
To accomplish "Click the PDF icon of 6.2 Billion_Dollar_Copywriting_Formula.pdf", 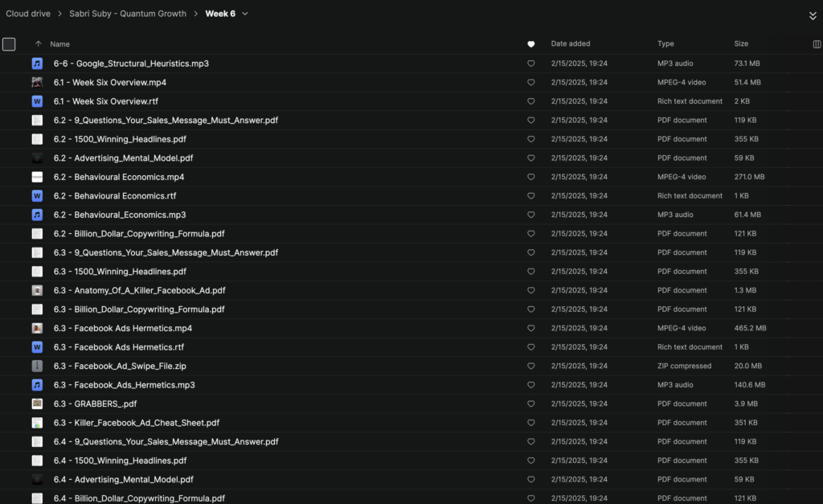I will 37,234.
